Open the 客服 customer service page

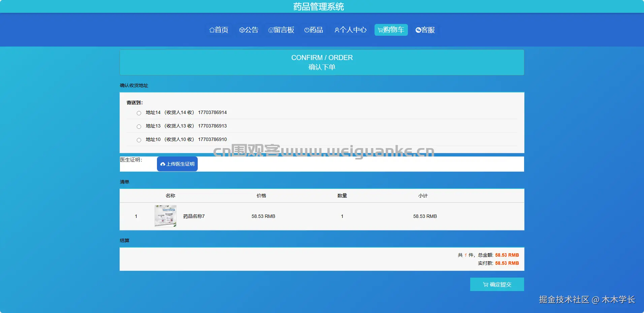pos(425,30)
